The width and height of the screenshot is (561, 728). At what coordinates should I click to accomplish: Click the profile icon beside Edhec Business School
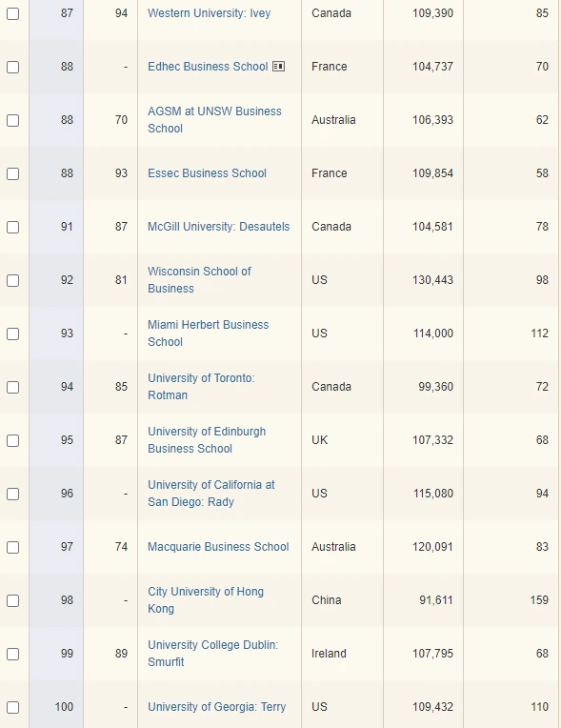278,67
